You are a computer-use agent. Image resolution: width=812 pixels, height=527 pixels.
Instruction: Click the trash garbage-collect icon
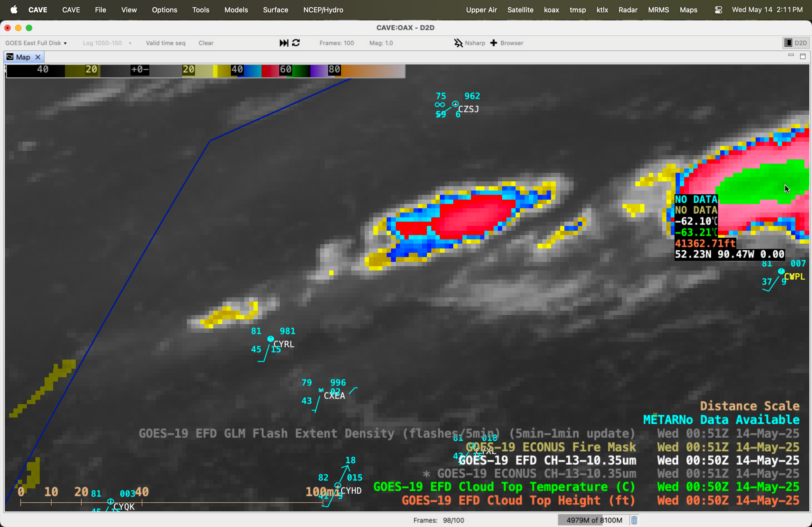click(634, 520)
